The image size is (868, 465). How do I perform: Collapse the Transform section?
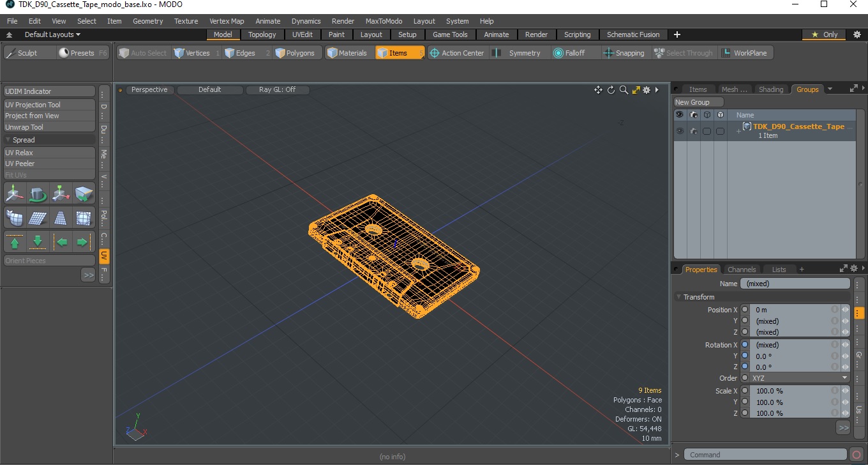point(678,297)
